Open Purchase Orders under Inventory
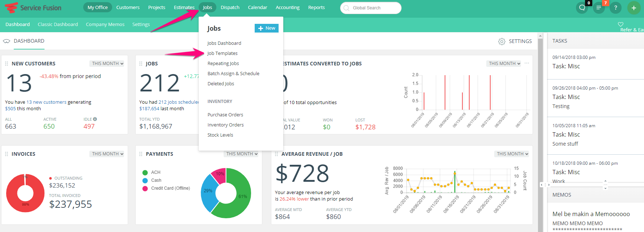644x232 pixels. [x=225, y=115]
